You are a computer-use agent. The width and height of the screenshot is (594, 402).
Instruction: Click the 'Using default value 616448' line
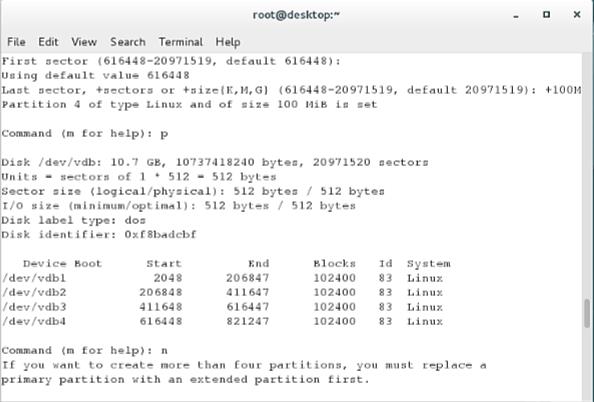click(x=95, y=75)
